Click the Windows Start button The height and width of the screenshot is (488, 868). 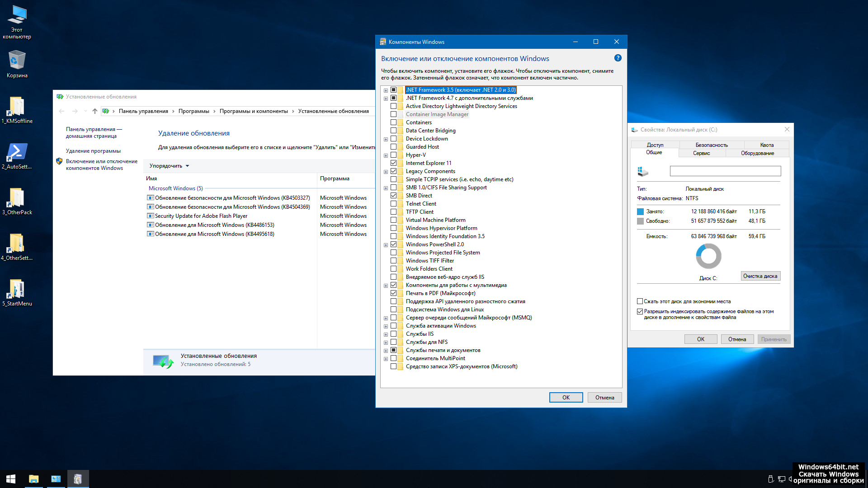(x=11, y=479)
